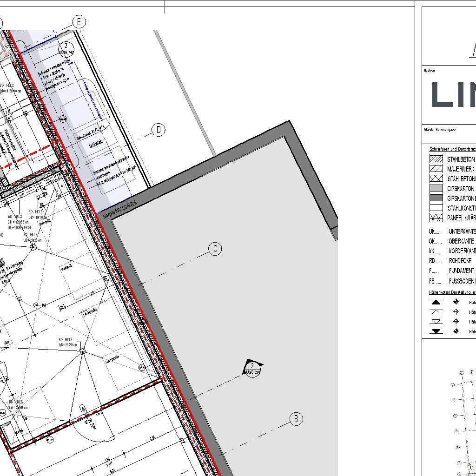Click the FUNDAMENT legend entry
476x476 pixels.
(x=461, y=271)
